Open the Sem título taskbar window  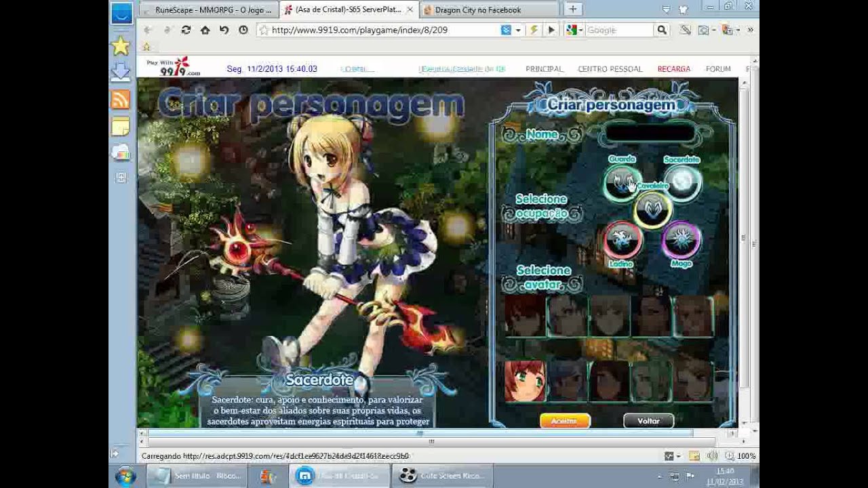(197, 476)
